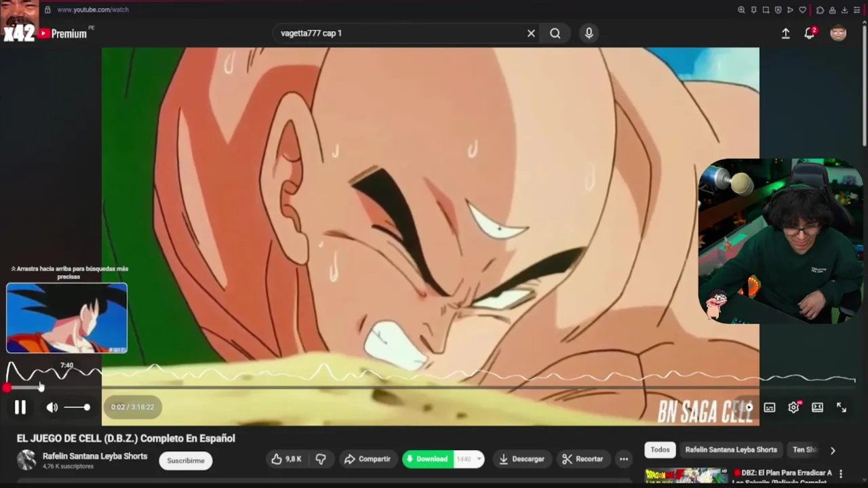868x488 pixels.
Task: Toggle the autoplay switch in the player
Action: click(746, 407)
